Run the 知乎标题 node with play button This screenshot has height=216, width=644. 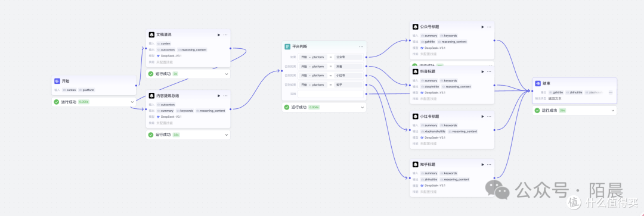coord(482,164)
